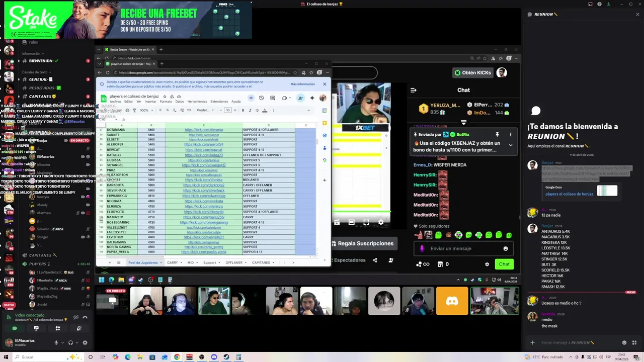The image size is (644, 362).
Task: Dismiss the collaborators warning banner
Action: (325, 84)
